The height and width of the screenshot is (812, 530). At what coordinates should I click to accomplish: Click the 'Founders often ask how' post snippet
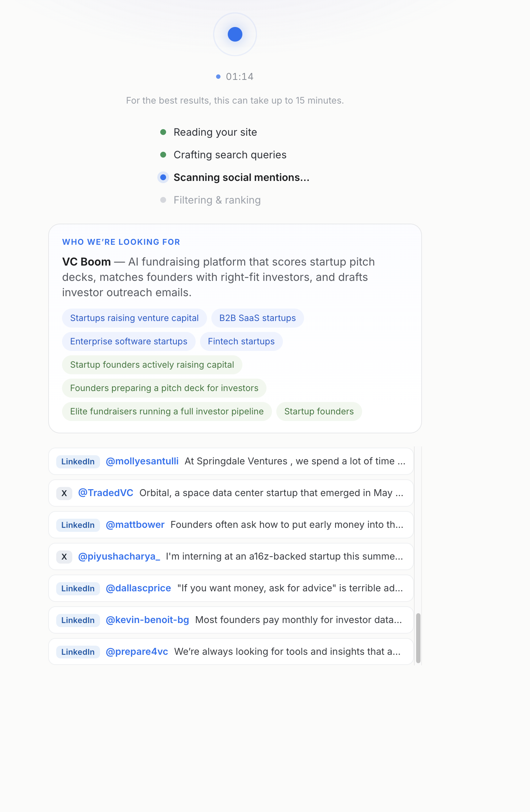tap(287, 525)
